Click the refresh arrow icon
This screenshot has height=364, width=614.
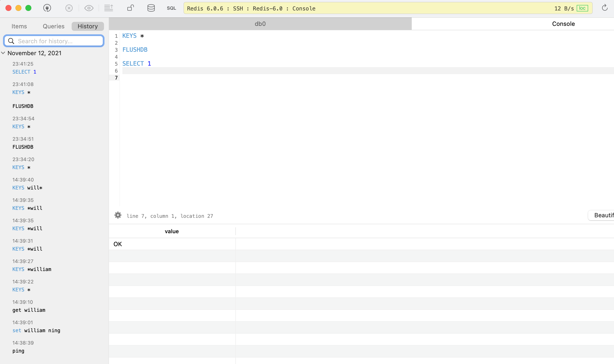(605, 8)
